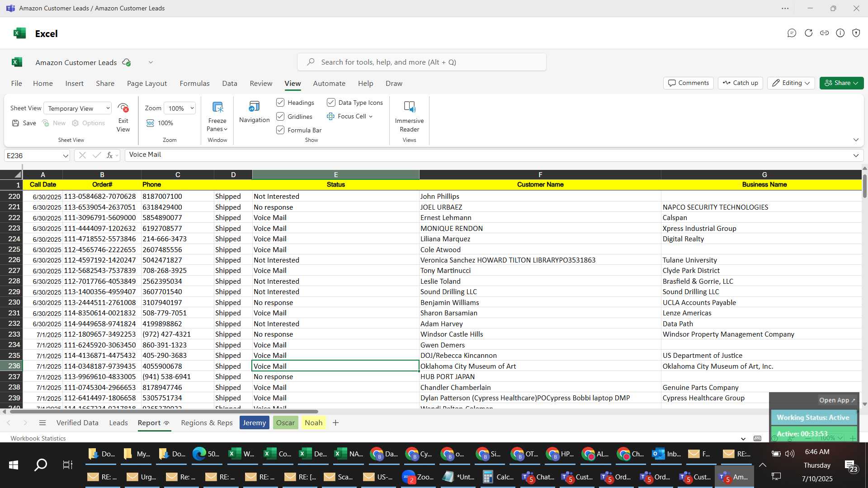The width and height of the screenshot is (868, 488).
Task: Open the Zoom app in taskbar
Action: (x=419, y=477)
